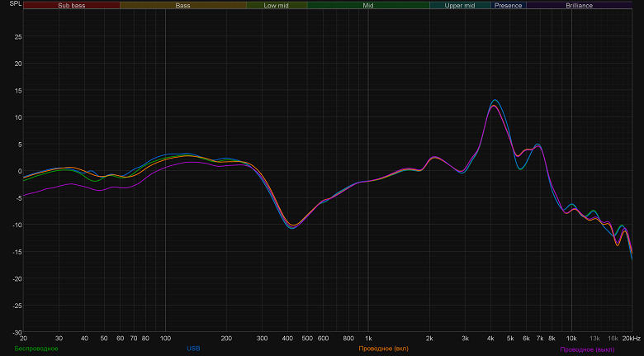Image resolution: width=644 pixels, height=356 pixels.
Task: Select the Low mid frequency band label
Action: [x=277, y=5]
